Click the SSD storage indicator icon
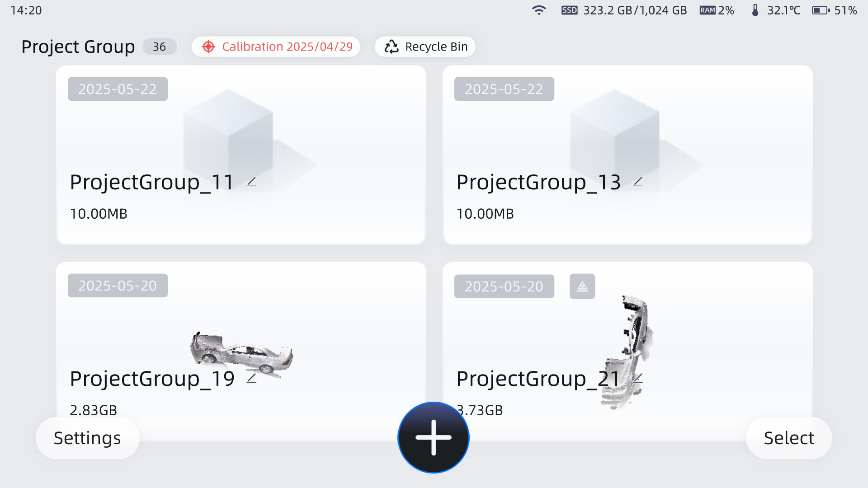Image resolution: width=868 pixels, height=488 pixels. coord(569,10)
